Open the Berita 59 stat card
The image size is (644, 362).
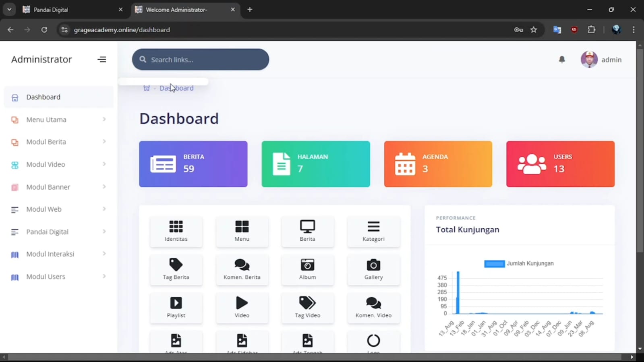click(x=193, y=164)
